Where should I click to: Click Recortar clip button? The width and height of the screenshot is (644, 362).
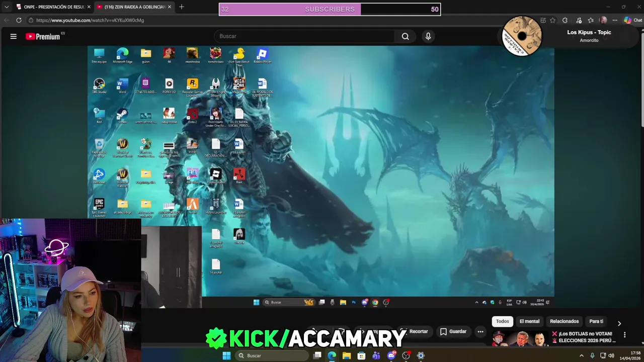416,331
